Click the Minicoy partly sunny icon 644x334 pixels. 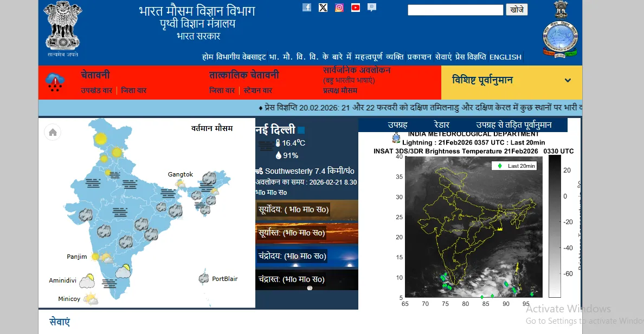click(x=91, y=298)
